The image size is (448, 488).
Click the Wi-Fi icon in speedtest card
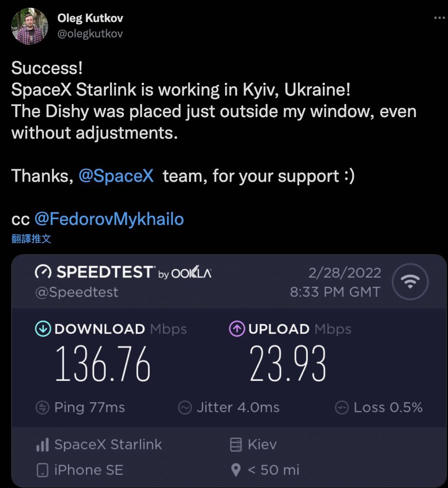[x=410, y=282]
